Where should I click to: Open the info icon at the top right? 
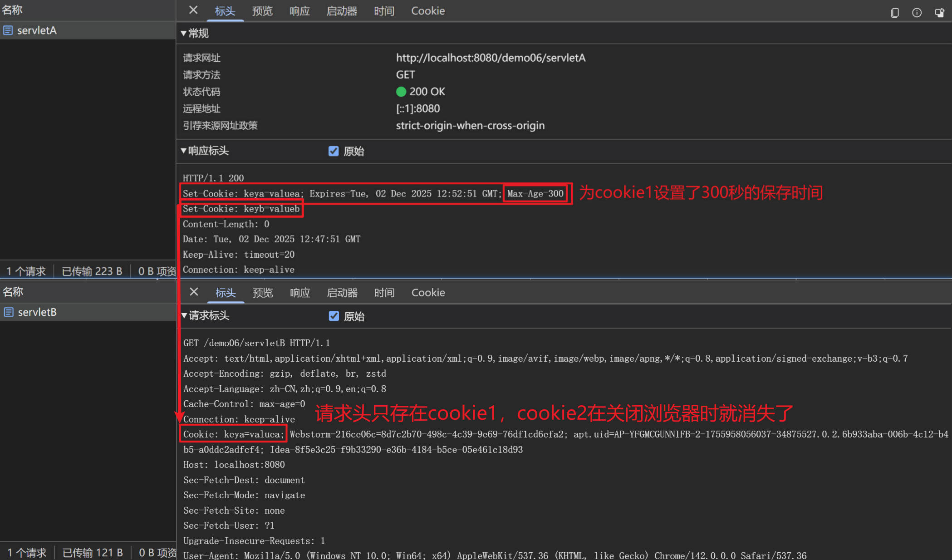pos(917,13)
